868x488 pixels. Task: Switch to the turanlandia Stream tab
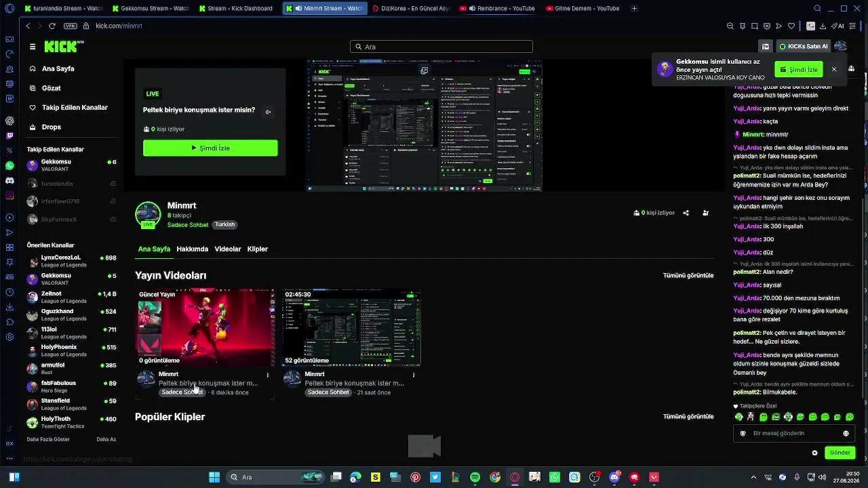click(x=63, y=9)
